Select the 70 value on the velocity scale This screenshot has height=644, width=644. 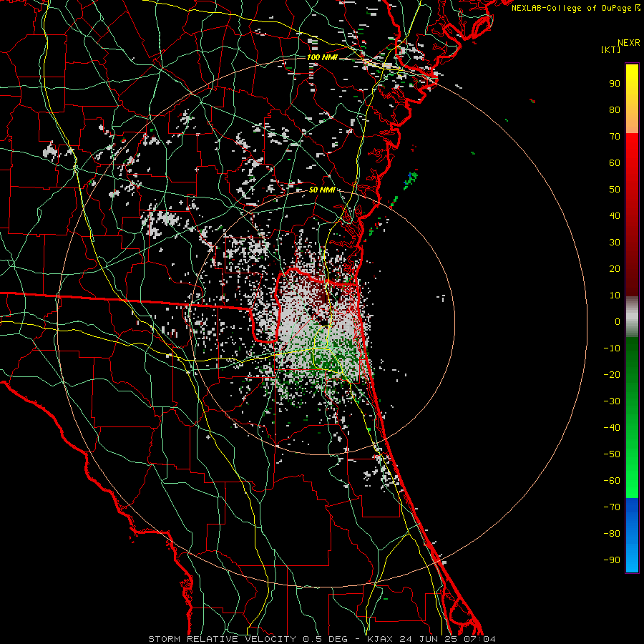click(615, 137)
